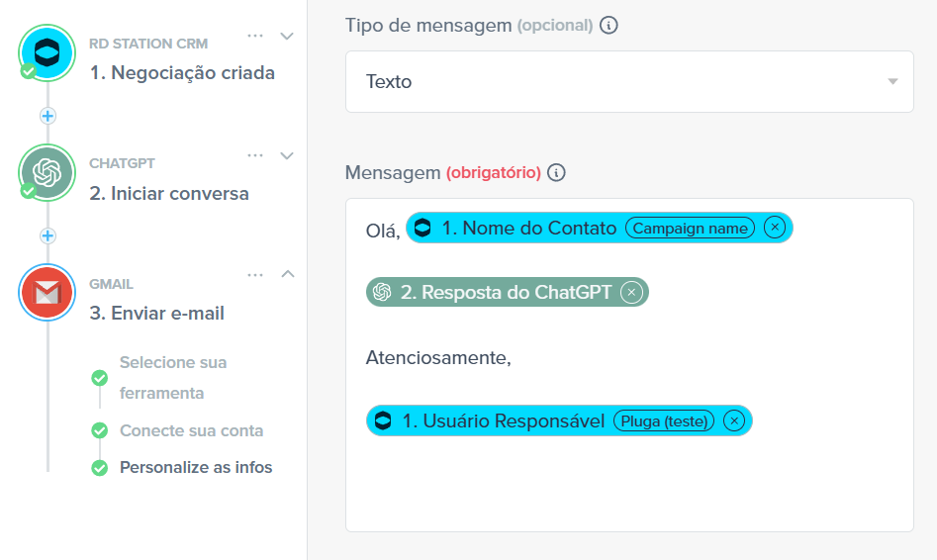Click the RD Station CRM step icon
This screenshot has height=560, width=937.
[47, 52]
